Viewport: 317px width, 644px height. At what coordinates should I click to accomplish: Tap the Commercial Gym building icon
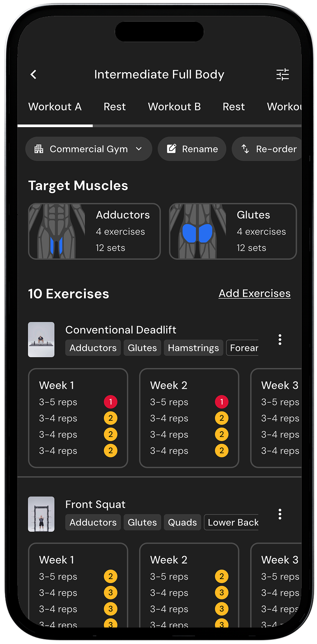[x=39, y=149]
